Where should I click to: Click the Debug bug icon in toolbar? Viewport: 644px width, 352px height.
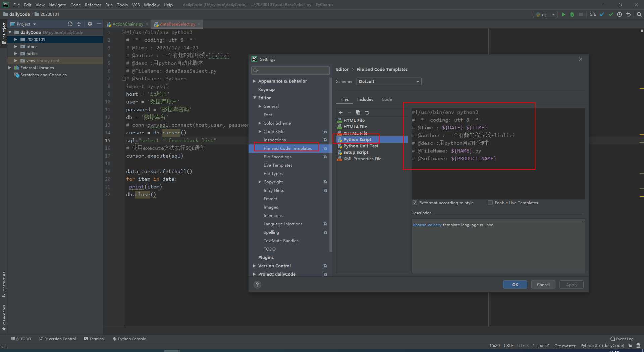coord(572,14)
